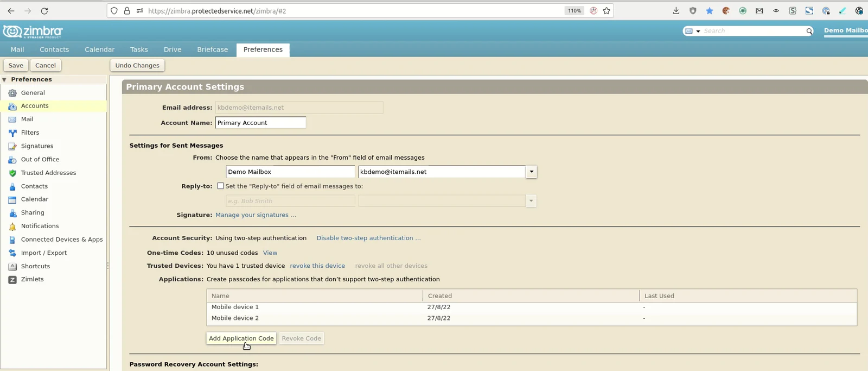This screenshot has height=371, width=868.
Task: Click the Revoke Code button
Action: pyautogui.click(x=302, y=338)
